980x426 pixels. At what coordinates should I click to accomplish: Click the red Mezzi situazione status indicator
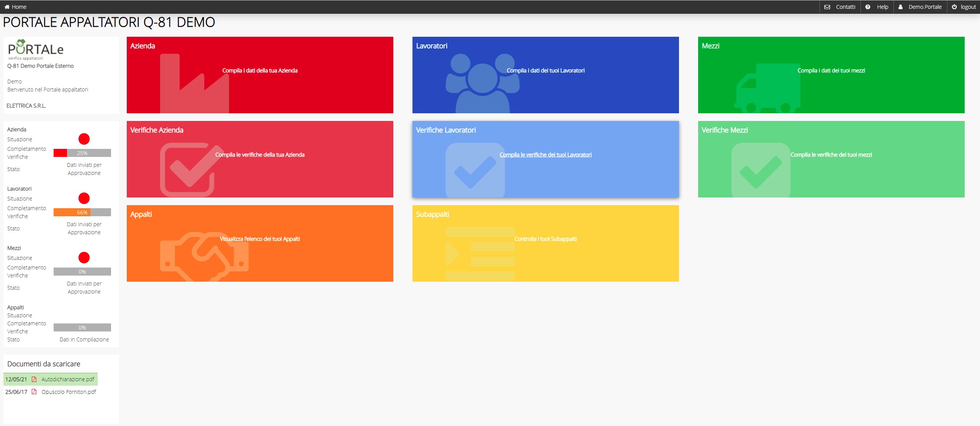click(x=84, y=258)
